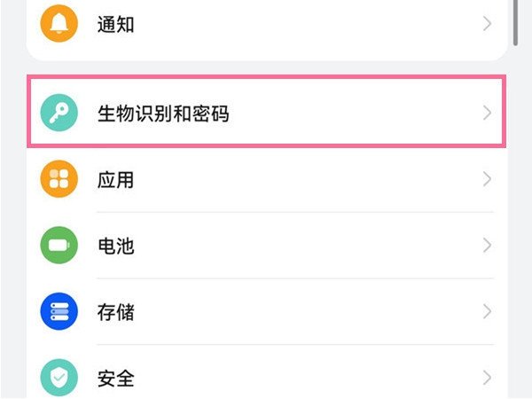This screenshot has width=532, height=399.
Task: Choose the 存储 label
Action: [x=115, y=312]
